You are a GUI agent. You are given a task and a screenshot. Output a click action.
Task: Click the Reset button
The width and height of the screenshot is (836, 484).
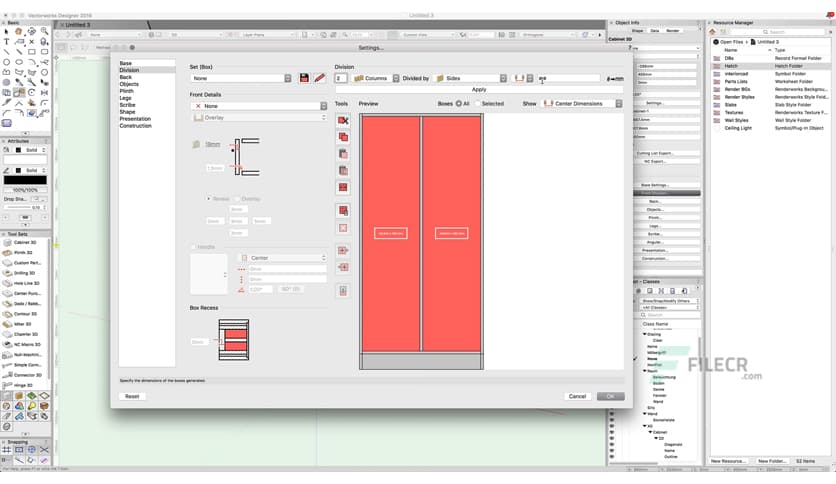coord(132,396)
